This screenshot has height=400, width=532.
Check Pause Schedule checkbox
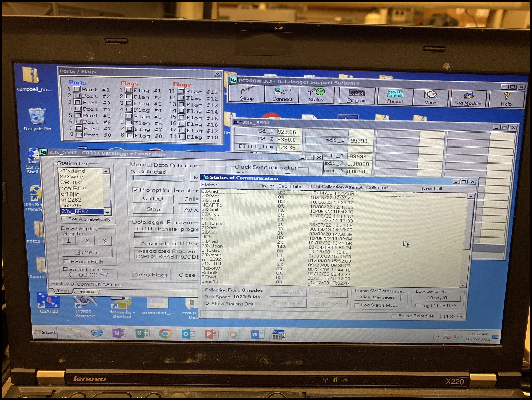pyautogui.click(x=394, y=316)
